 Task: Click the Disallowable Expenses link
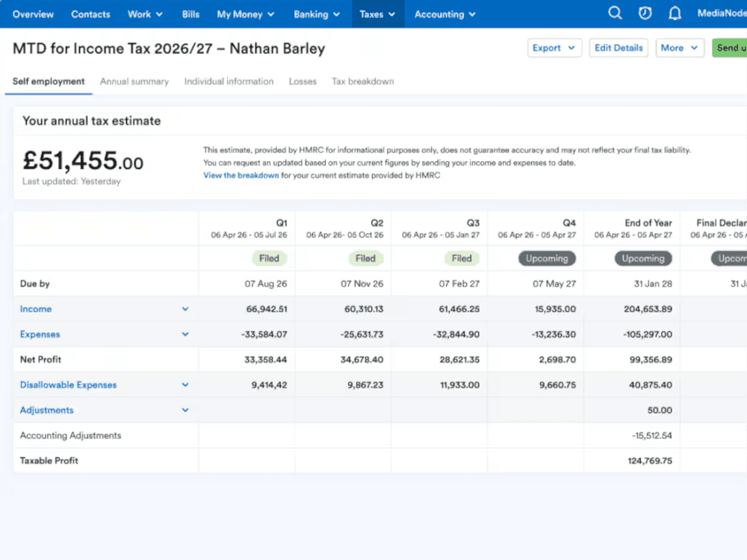pyautogui.click(x=68, y=385)
